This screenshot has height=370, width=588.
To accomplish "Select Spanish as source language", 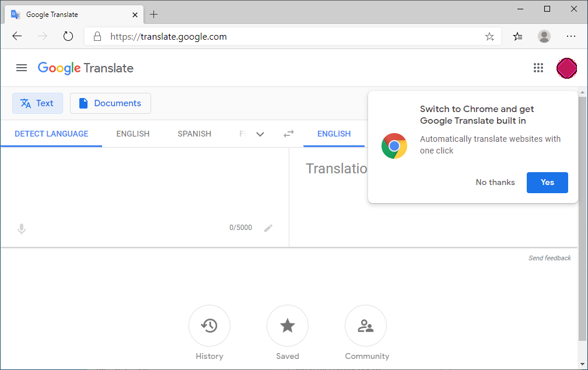I will coord(194,134).
